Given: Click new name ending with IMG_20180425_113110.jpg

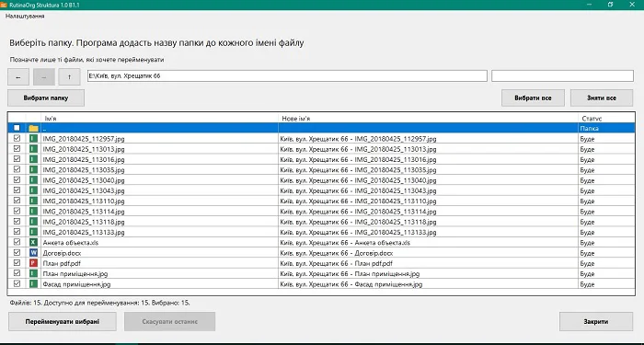Looking at the screenshot, I should click(x=358, y=201).
